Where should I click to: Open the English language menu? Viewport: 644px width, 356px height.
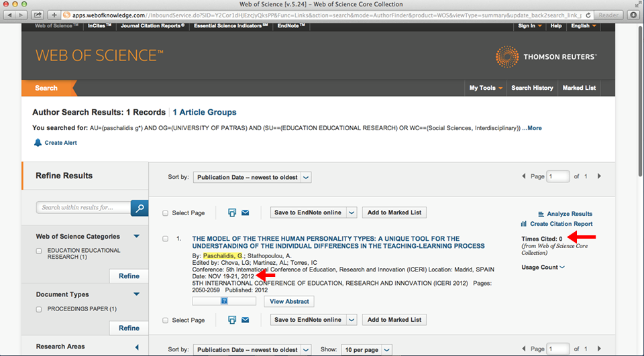pyautogui.click(x=583, y=26)
